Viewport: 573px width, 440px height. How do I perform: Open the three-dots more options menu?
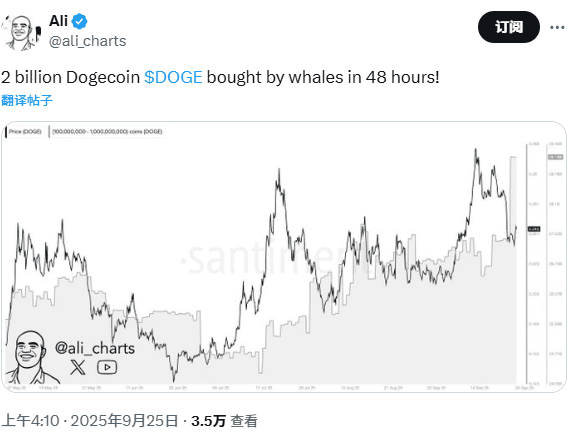tap(557, 27)
